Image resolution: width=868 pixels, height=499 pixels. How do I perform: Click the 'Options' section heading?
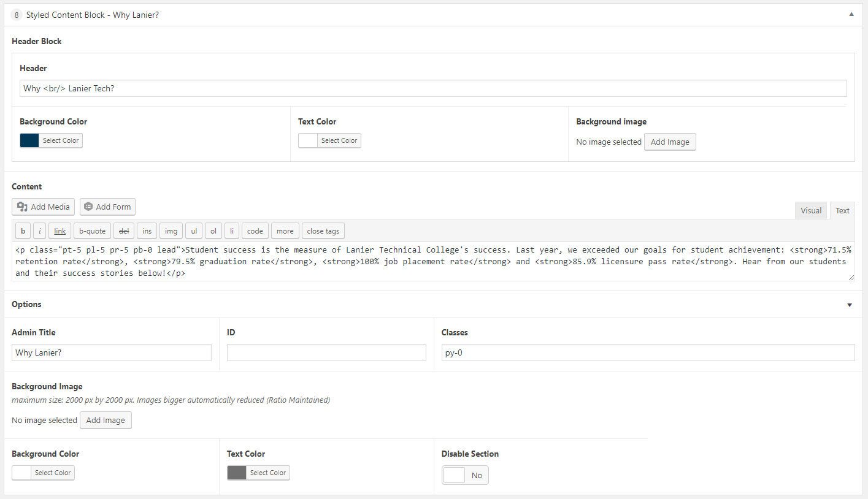coord(26,304)
